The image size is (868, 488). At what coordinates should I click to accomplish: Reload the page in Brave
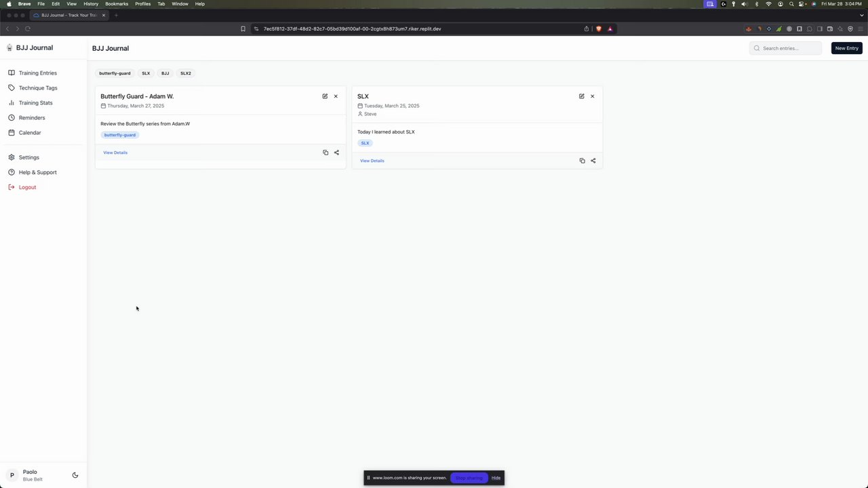(28, 28)
